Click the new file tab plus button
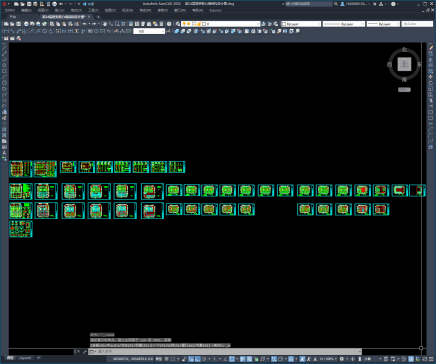This screenshot has width=436, height=364. coord(98,16)
